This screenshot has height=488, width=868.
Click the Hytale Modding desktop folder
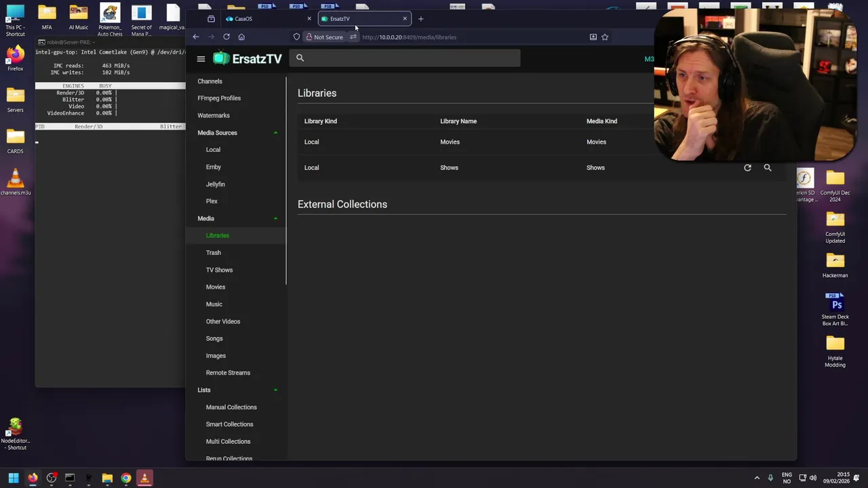(x=835, y=351)
